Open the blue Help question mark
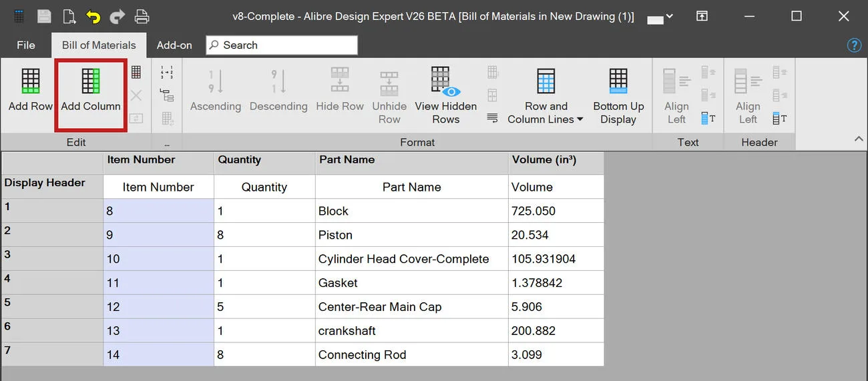Viewport: 868px width, 381px height. point(854,45)
